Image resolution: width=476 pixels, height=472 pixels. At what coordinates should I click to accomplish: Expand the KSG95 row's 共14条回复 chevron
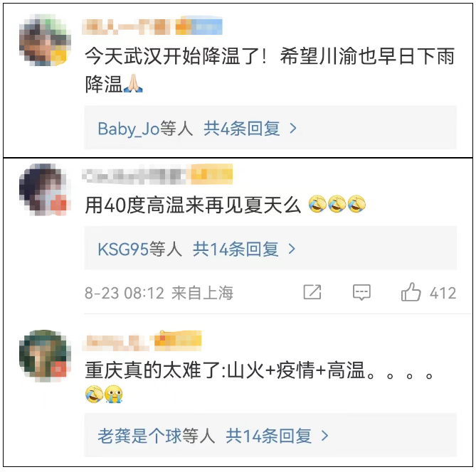point(292,249)
